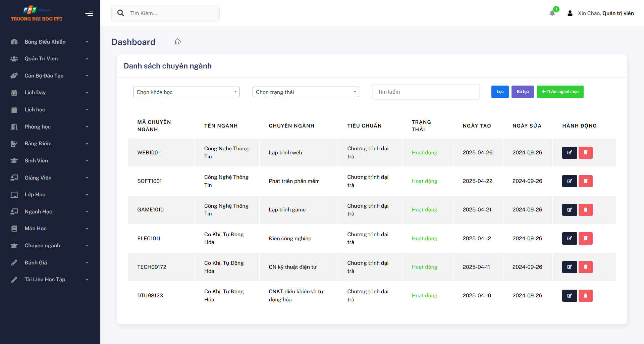Click the Thêm ngành học button
This screenshot has height=344, width=644.
560,92
